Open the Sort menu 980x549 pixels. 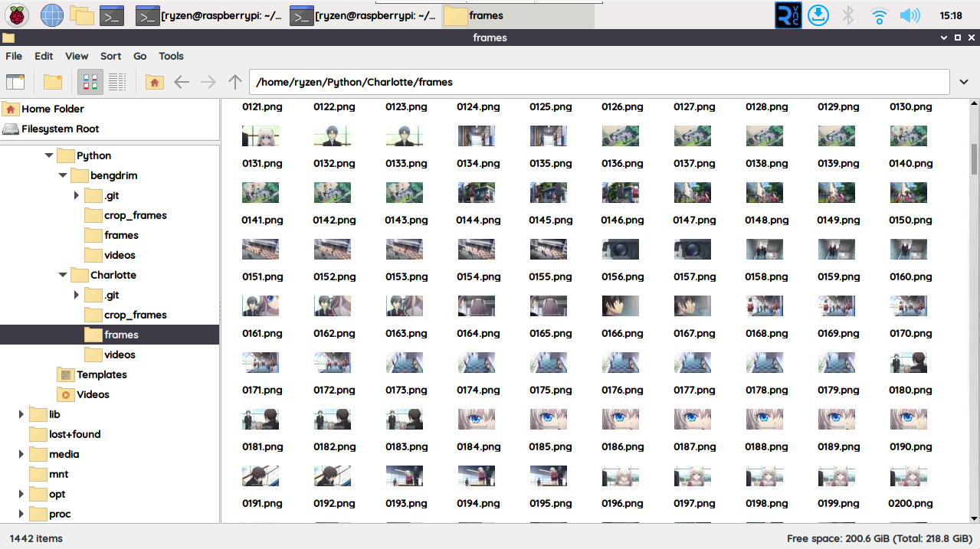click(x=110, y=56)
